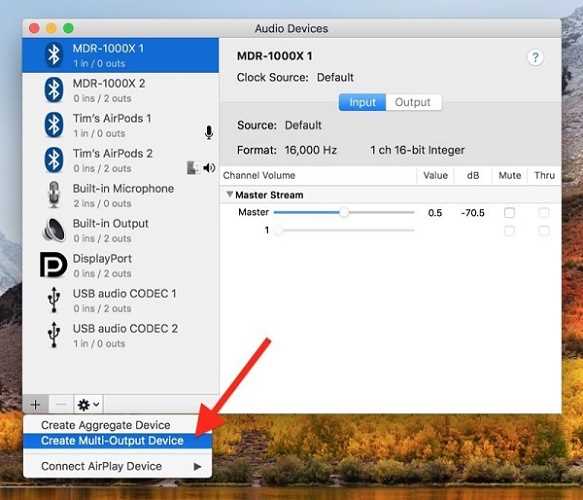Click the Built-in Output speaker icon
Viewport: 583px width, 500px height.
click(x=54, y=230)
